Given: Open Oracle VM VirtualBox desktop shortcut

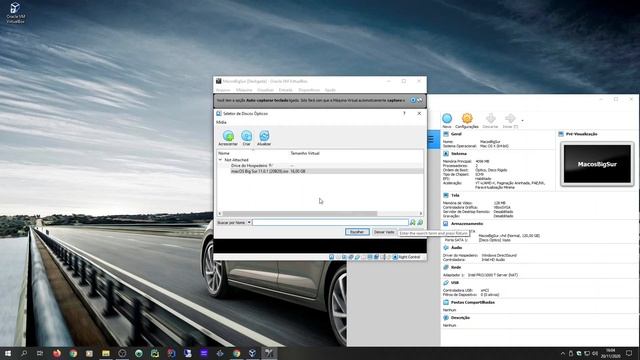Looking at the screenshot, I should [x=15, y=12].
